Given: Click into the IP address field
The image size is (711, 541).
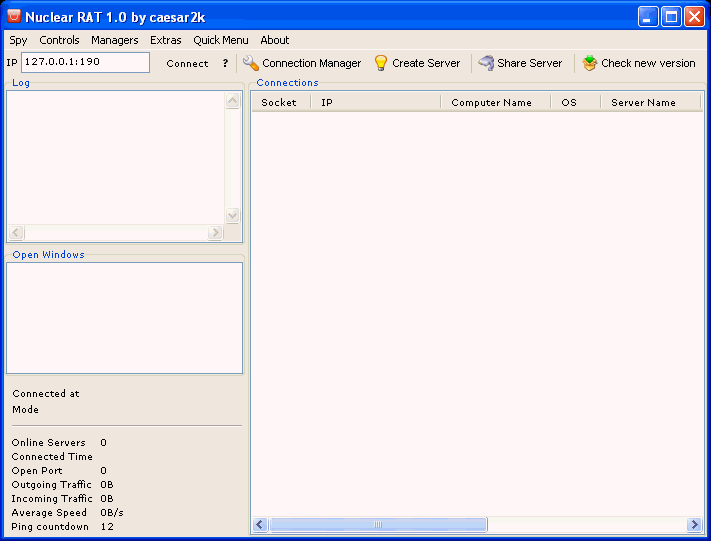Looking at the screenshot, I should [85, 62].
